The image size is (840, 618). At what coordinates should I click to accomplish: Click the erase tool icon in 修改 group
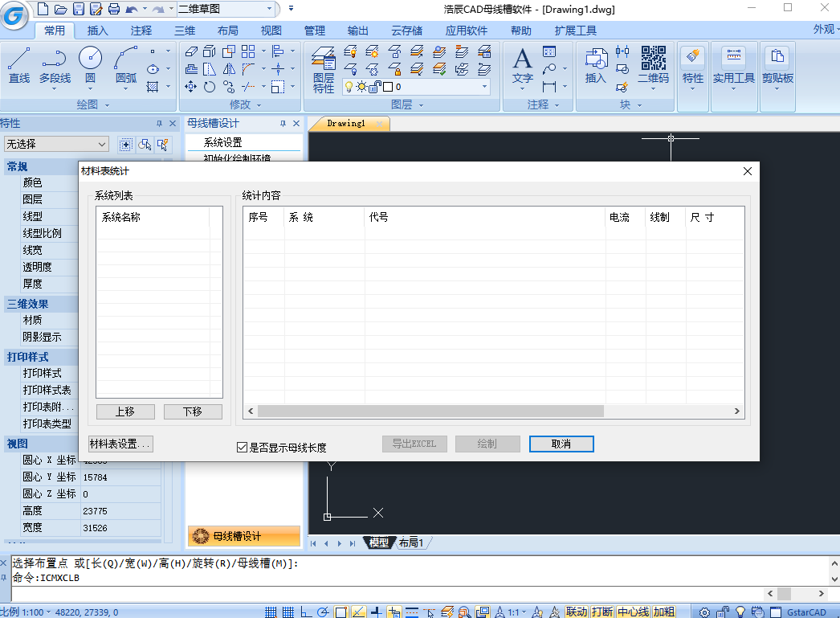[190, 51]
